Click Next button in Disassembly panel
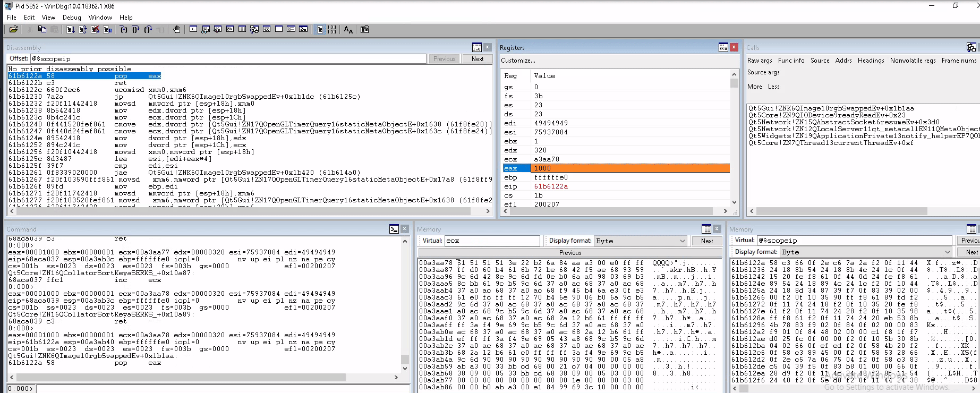Image resolution: width=980 pixels, height=393 pixels. [478, 59]
